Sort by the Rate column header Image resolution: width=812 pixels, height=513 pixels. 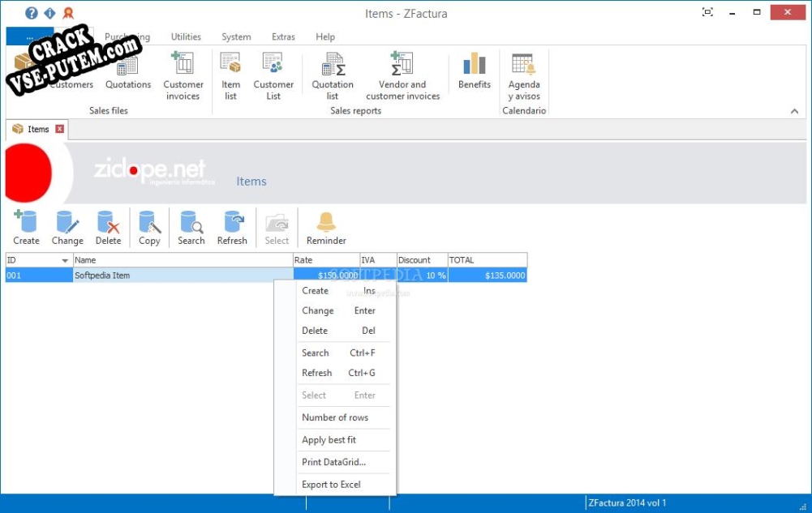(x=326, y=260)
